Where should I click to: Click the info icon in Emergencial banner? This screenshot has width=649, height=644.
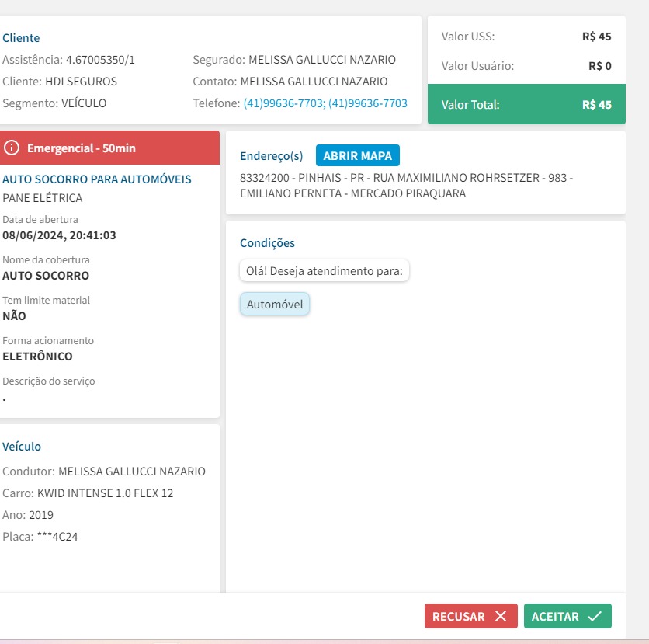(12, 148)
